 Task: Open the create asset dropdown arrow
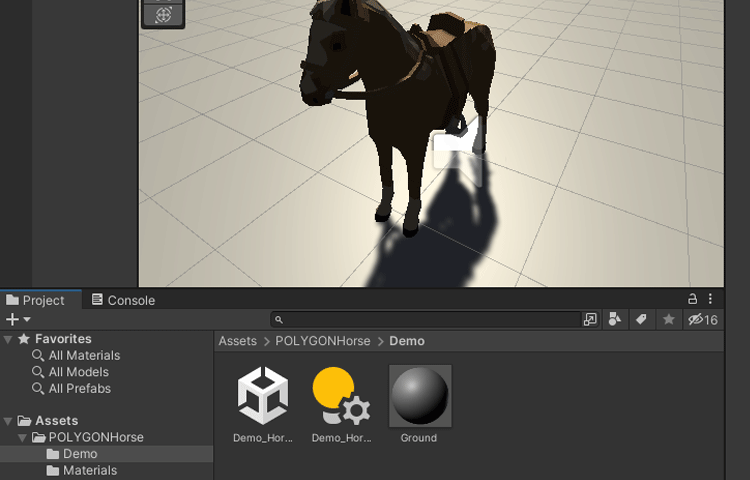[x=27, y=319]
